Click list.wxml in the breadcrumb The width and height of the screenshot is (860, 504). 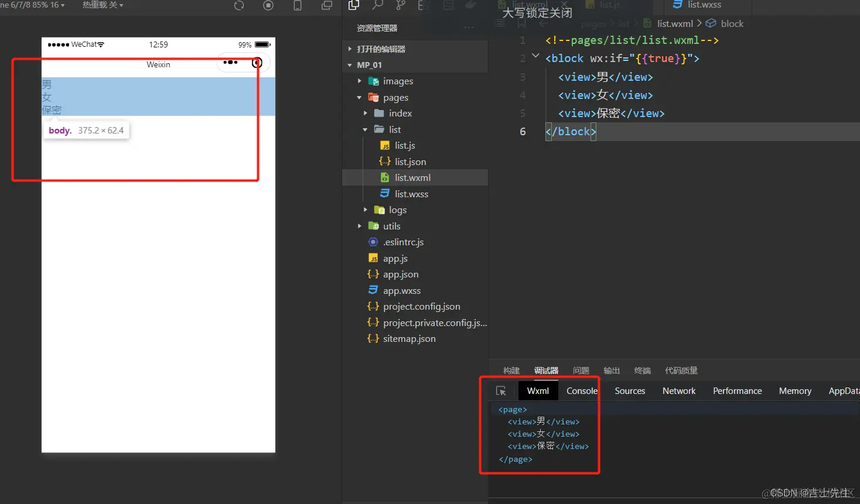click(x=675, y=23)
